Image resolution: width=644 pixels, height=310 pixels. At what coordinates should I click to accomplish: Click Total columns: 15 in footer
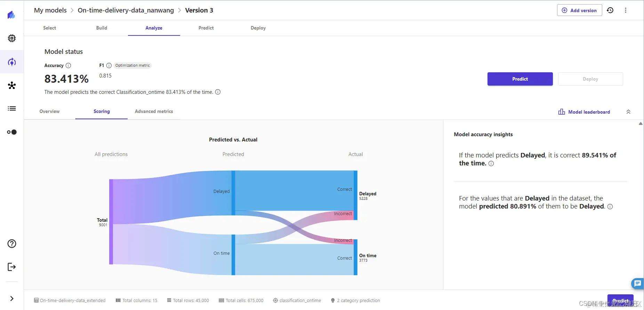pos(136,300)
